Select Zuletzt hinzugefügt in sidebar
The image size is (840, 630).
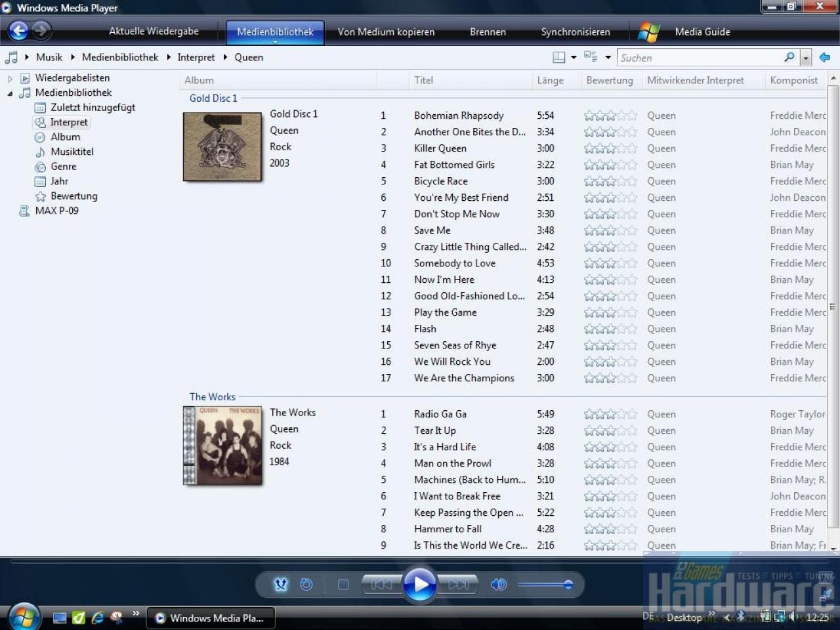click(93, 108)
